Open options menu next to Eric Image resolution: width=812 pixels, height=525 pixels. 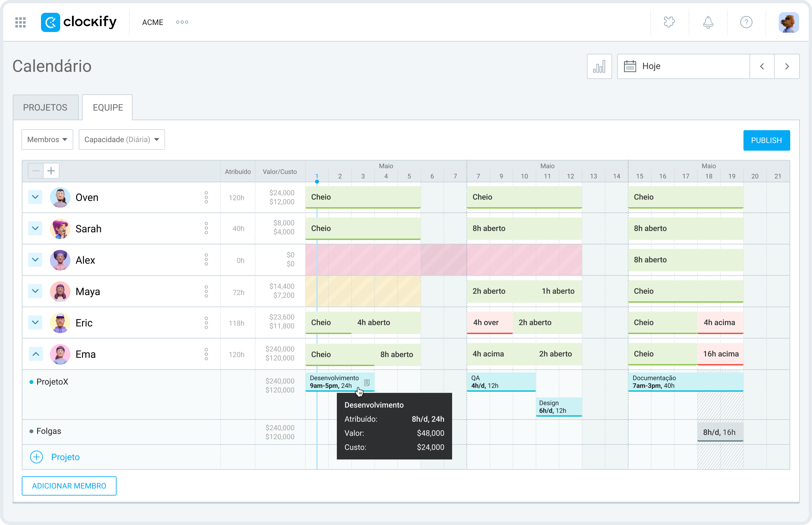tap(206, 322)
